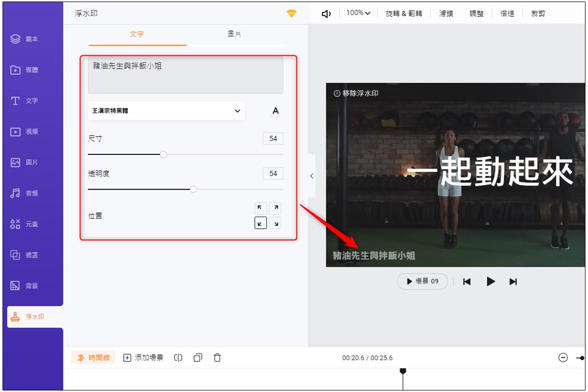Open the 圖片 image sidebar item
588x392 pixels.
[x=25, y=162]
